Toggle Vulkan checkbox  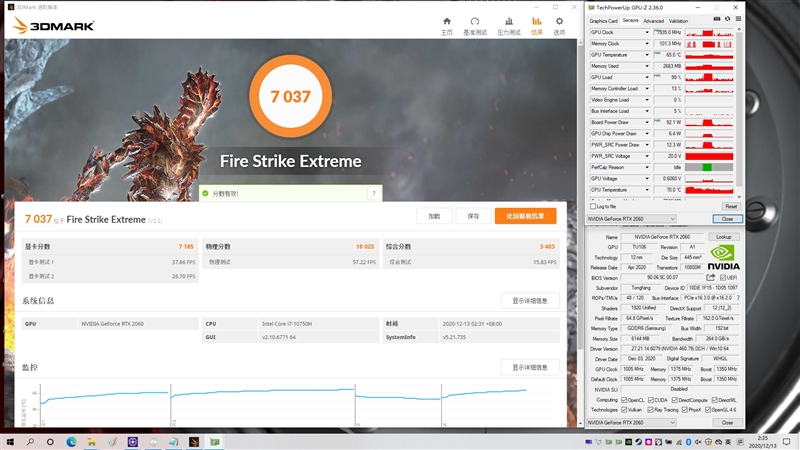point(624,410)
